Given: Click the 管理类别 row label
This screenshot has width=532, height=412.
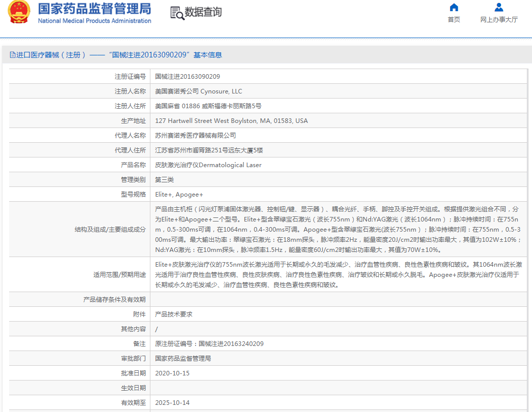Looking at the screenshot, I should [x=133, y=180].
